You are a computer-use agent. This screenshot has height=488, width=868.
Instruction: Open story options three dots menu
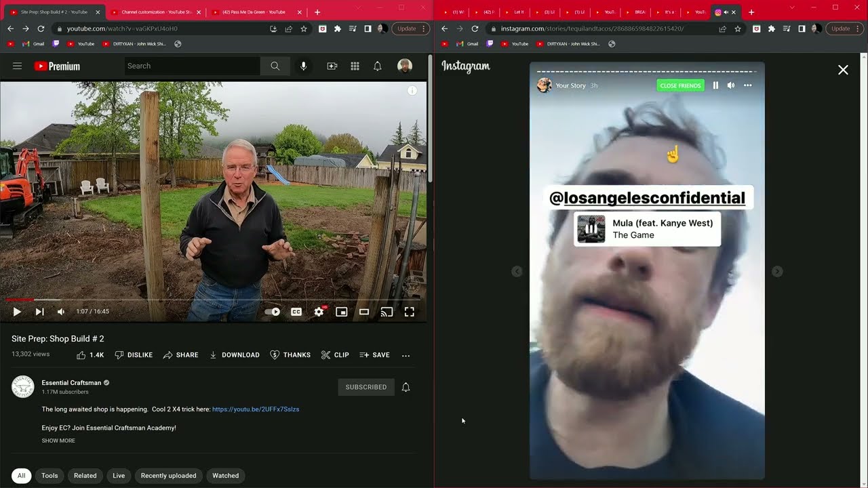(748, 85)
